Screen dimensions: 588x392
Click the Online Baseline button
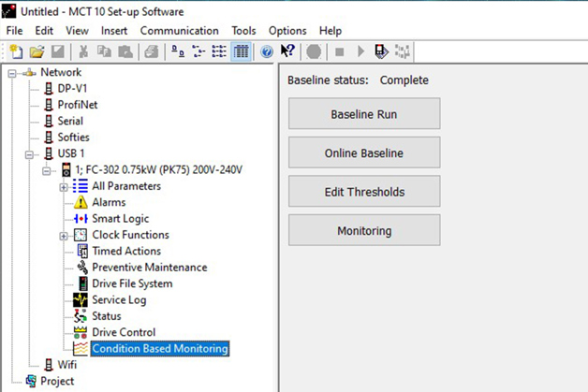point(364,152)
